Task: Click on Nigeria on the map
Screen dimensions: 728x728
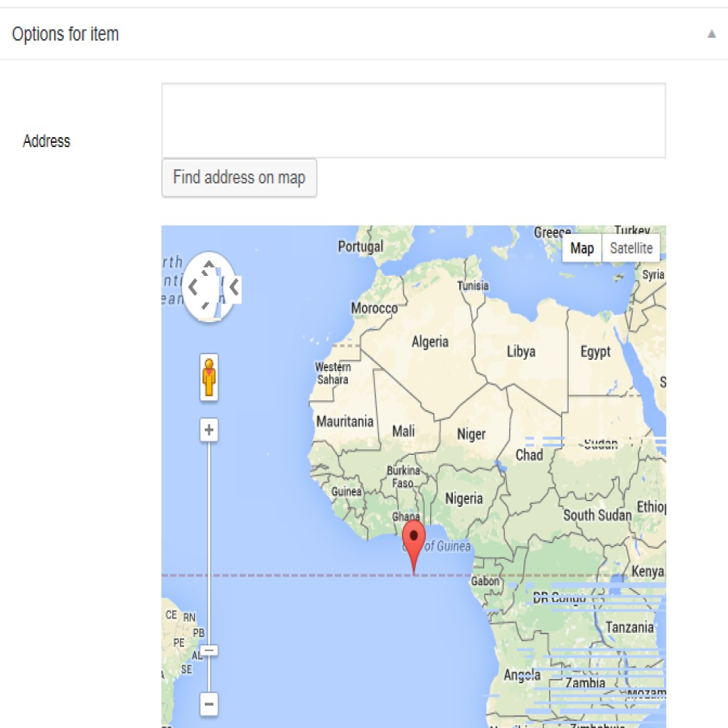Action: [x=464, y=498]
